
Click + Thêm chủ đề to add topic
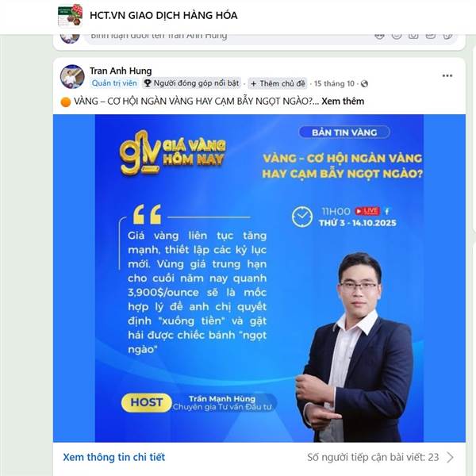[x=278, y=83]
